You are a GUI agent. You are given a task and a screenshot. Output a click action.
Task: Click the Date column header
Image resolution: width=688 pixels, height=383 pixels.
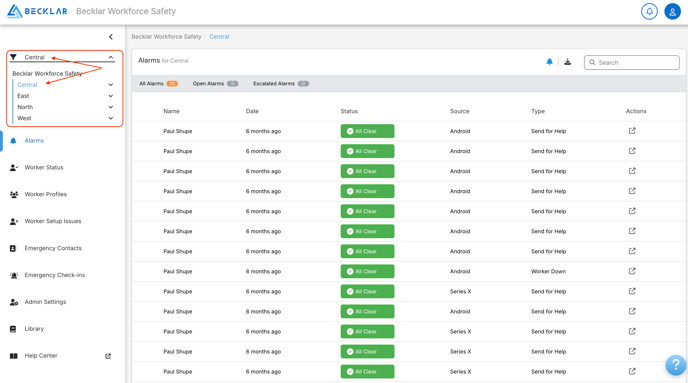click(x=252, y=111)
